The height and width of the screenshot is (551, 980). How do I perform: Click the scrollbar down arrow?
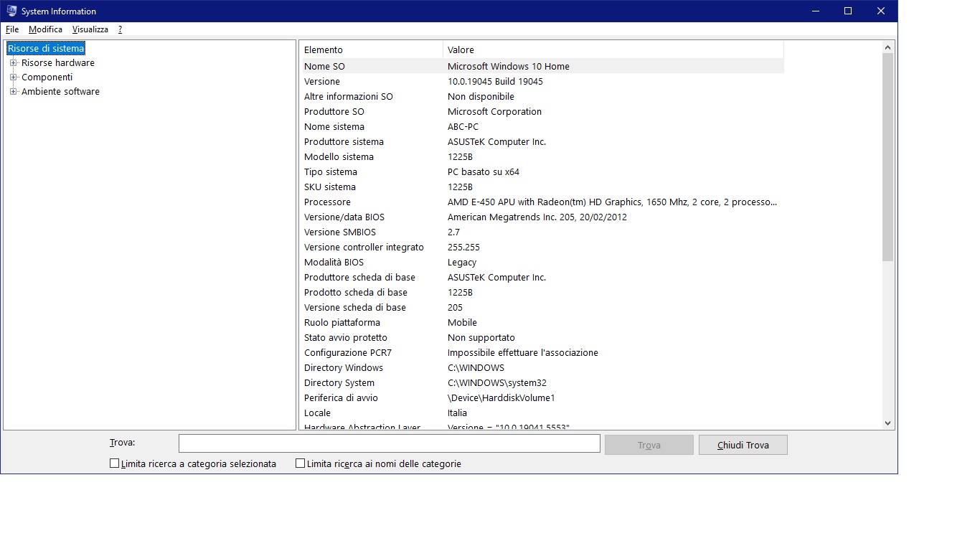click(x=888, y=423)
